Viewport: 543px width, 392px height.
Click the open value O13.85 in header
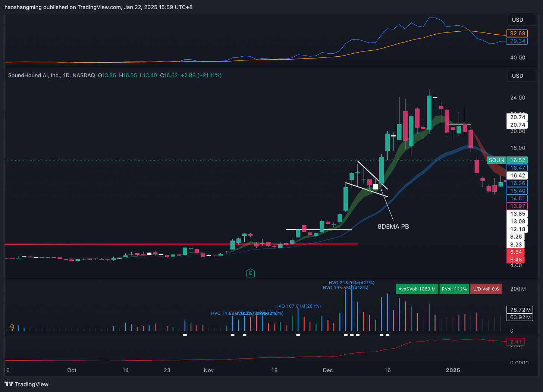click(x=107, y=75)
